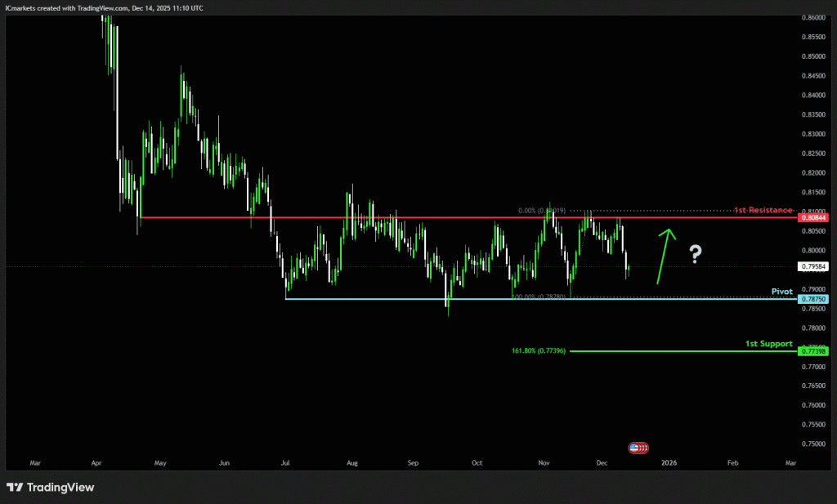837x504 pixels.
Task: Click the green upward arrow drawing
Action: point(665,256)
